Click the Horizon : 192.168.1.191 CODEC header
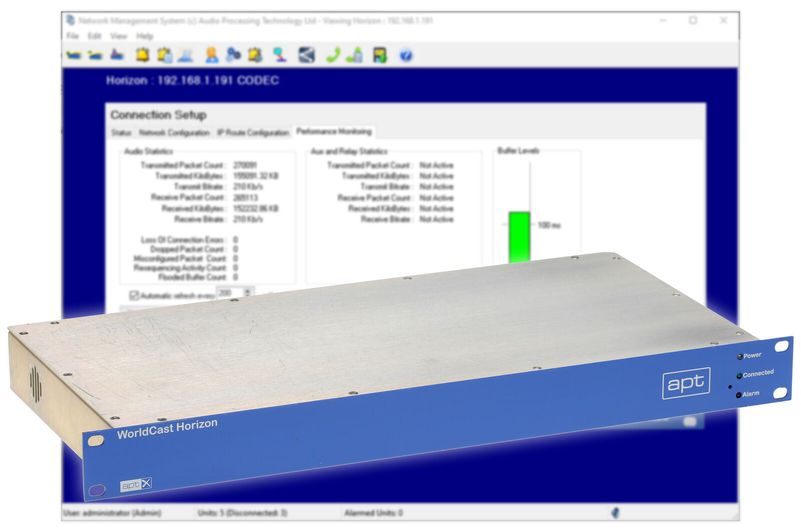 193,81
